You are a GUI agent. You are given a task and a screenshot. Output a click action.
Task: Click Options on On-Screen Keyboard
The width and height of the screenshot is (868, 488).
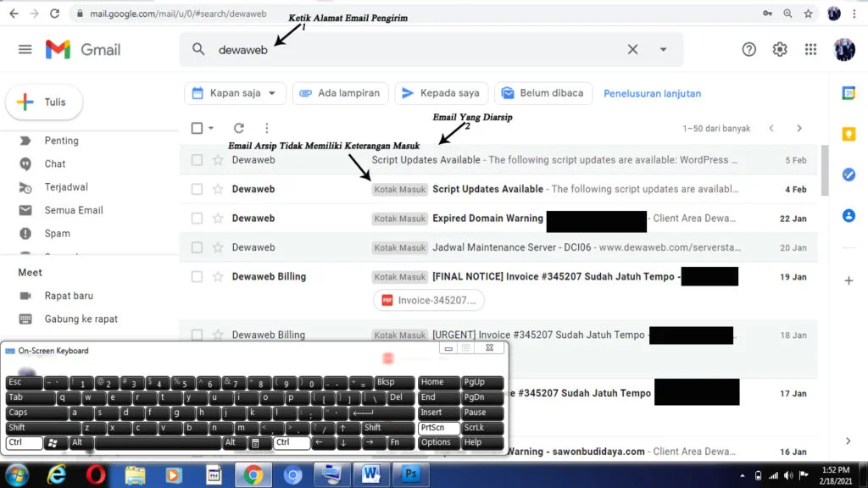point(438,442)
